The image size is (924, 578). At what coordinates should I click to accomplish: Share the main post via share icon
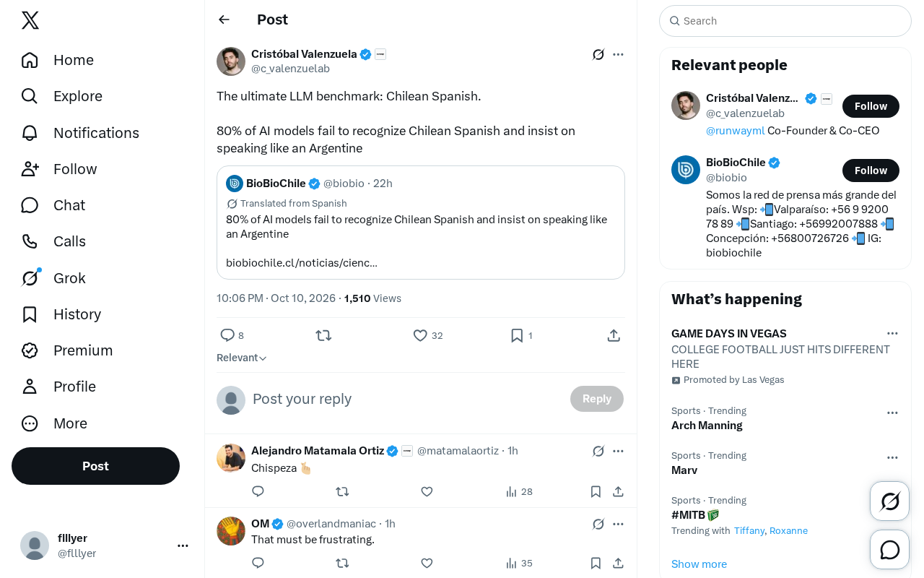coord(614,335)
